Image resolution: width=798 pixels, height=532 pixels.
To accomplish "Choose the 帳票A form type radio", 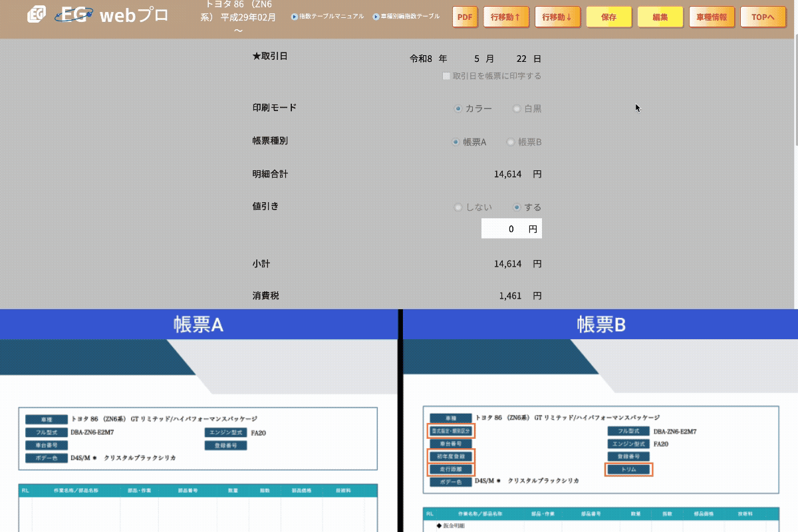I will point(456,142).
